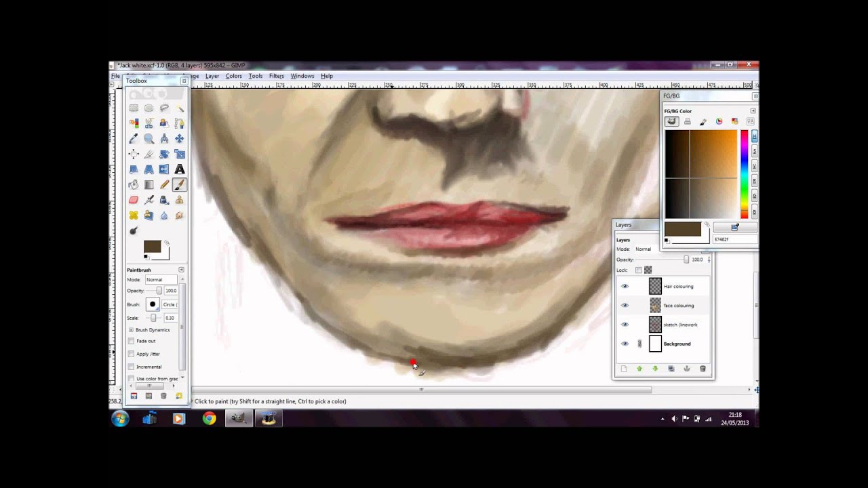Click the vertical hue rainbow strip
Viewport: 868px width, 488px height.
click(x=744, y=174)
